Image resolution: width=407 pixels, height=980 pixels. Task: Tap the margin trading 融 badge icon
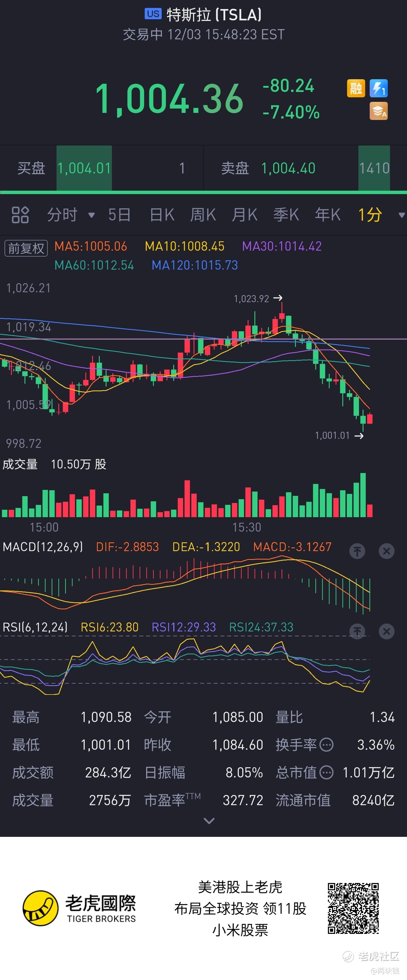click(x=356, y=89)
